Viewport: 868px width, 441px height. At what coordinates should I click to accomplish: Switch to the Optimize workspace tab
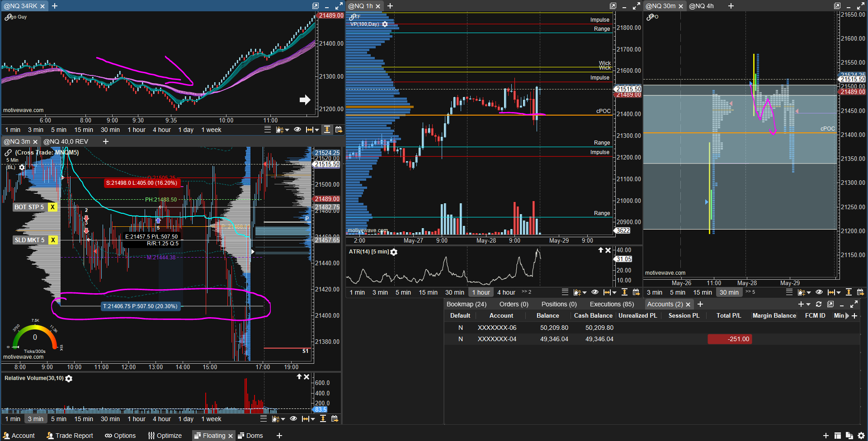[x=165, y=436]
